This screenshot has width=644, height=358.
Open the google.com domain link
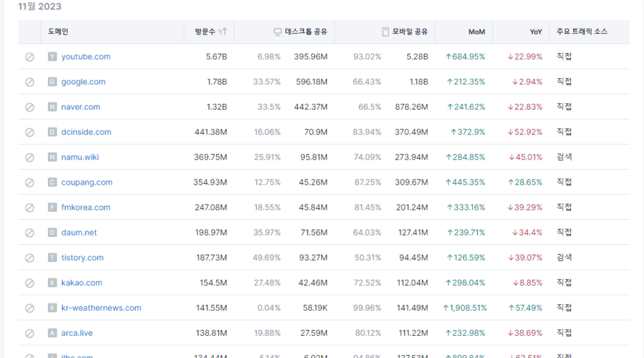click(x=84, y=82)
